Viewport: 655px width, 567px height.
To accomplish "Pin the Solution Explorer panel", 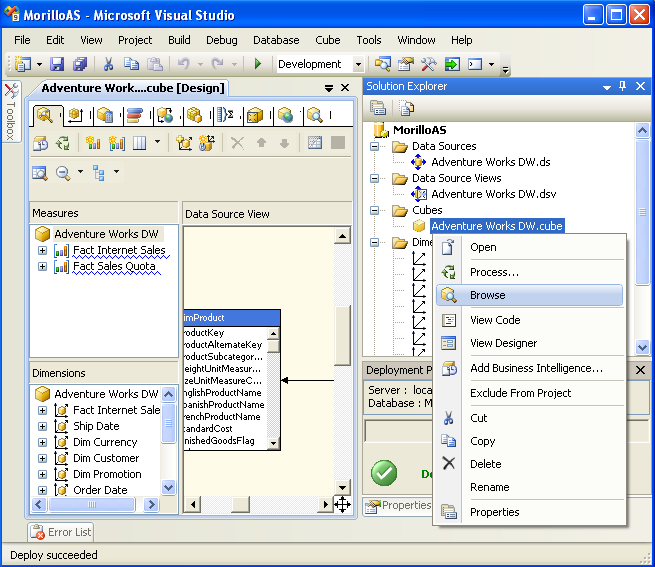I will click(622, 86).
